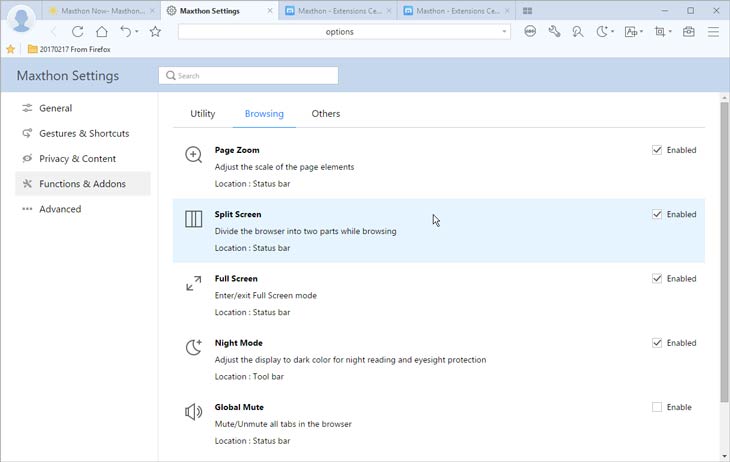Viewport: 730px width, 462px height.
Task: Check Enable for Global Mute
Action: (656, 407)
